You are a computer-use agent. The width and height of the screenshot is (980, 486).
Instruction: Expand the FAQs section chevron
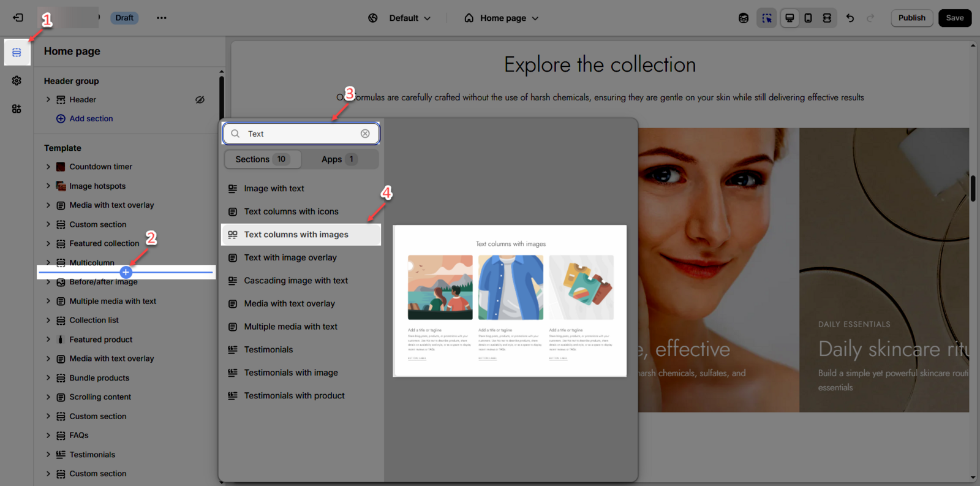pos(48,436)
